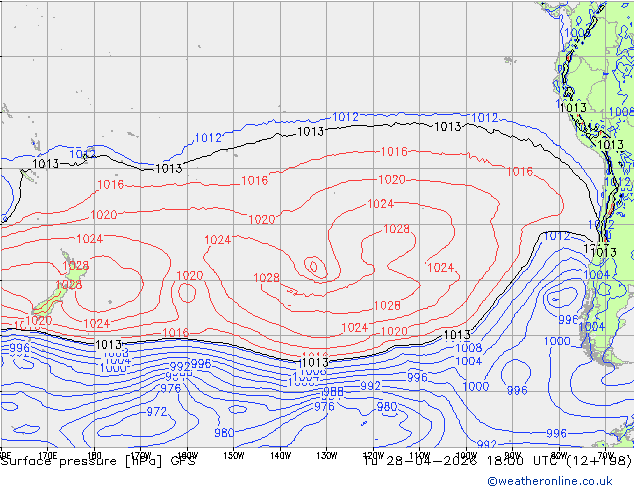Click the 120W longitude label
The height and width of the screenshot is (490, 634).
tap(373, 455)
